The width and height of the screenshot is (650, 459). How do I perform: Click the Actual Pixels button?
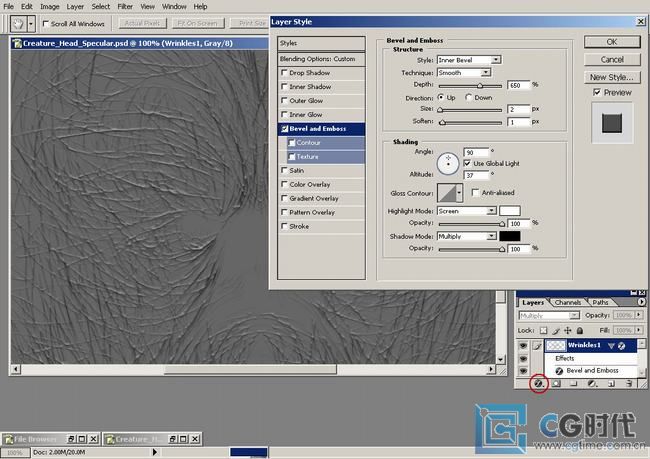[x=142, y=23]
